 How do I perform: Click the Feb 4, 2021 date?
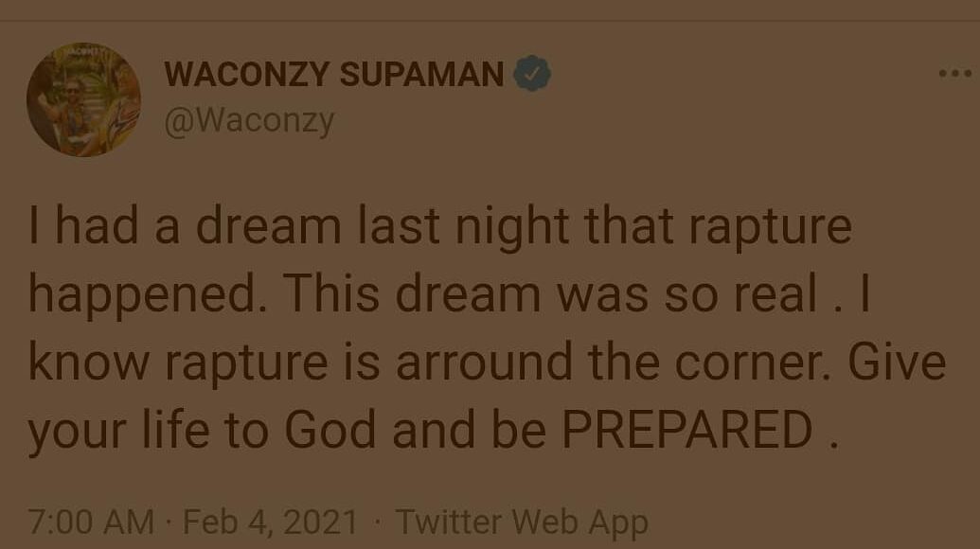[x=271, y=522]
